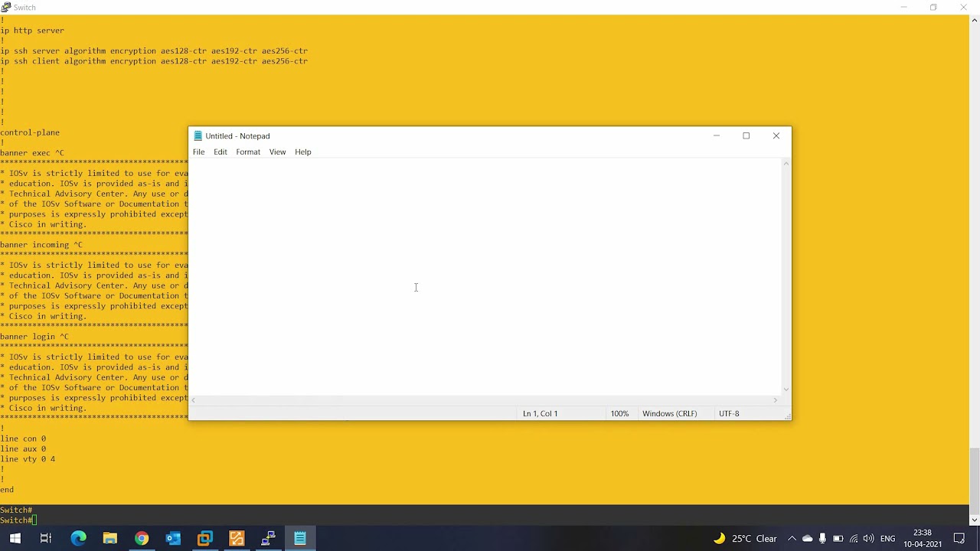Click Notepad's vertical scrollbar down arrow
This screenshot has width=980, height=551.
coord(786,390)
